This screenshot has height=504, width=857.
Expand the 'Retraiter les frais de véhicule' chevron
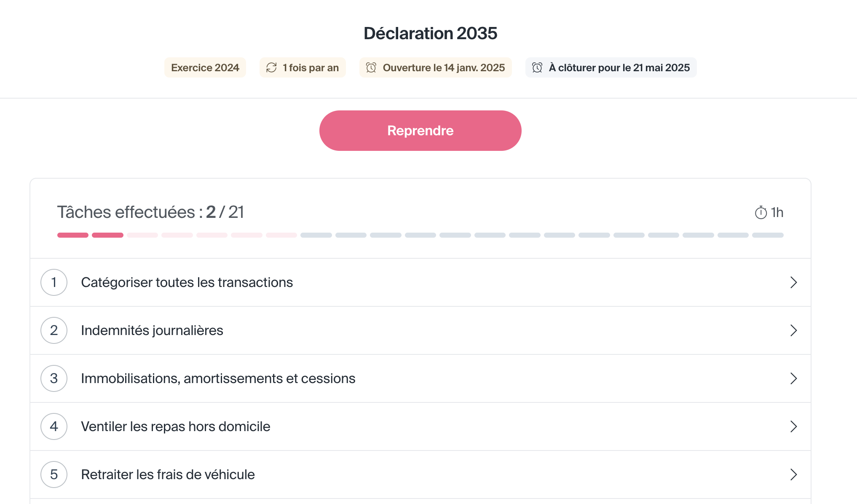tap(794, 475)
